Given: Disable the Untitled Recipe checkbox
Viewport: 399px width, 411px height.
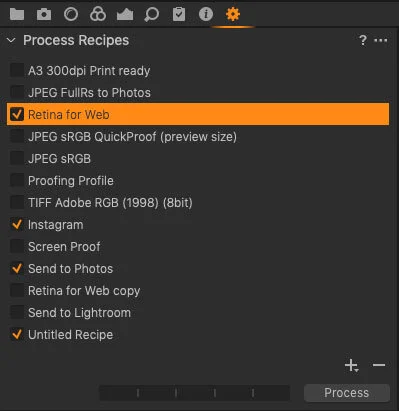Looking at the screenshot, I should click(x=17, y=334).
